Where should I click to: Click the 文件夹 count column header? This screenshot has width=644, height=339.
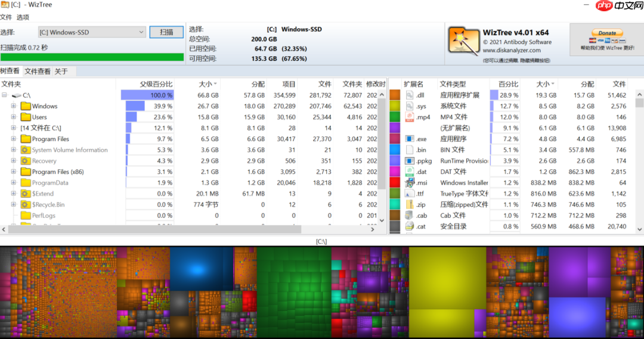pyautogui.click(x=352, y=84)
